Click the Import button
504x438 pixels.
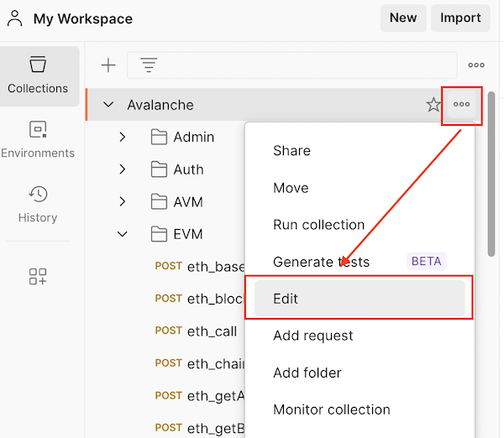(460, 18)
